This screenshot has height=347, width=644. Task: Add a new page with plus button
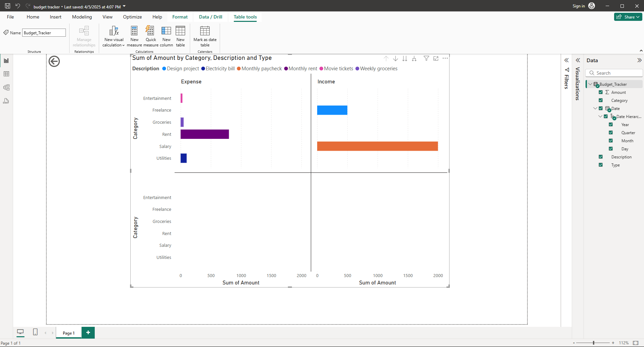pyautogui.click(x=88, y=333)
